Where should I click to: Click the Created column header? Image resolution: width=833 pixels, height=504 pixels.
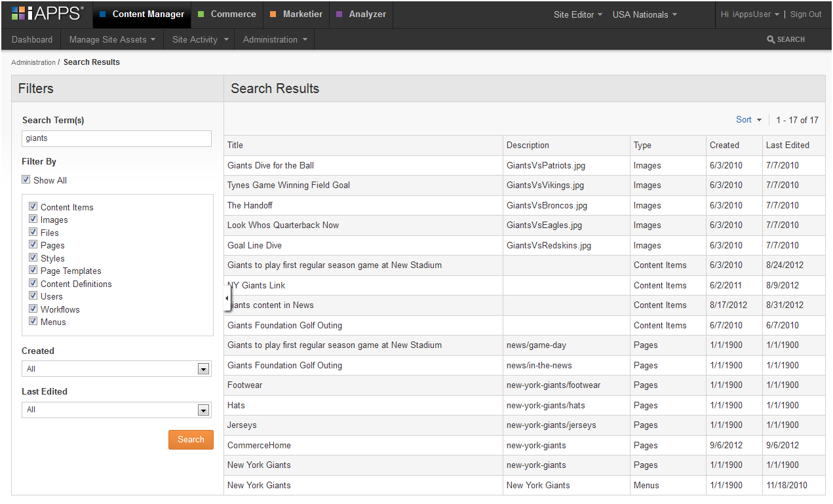pos(734,145)
